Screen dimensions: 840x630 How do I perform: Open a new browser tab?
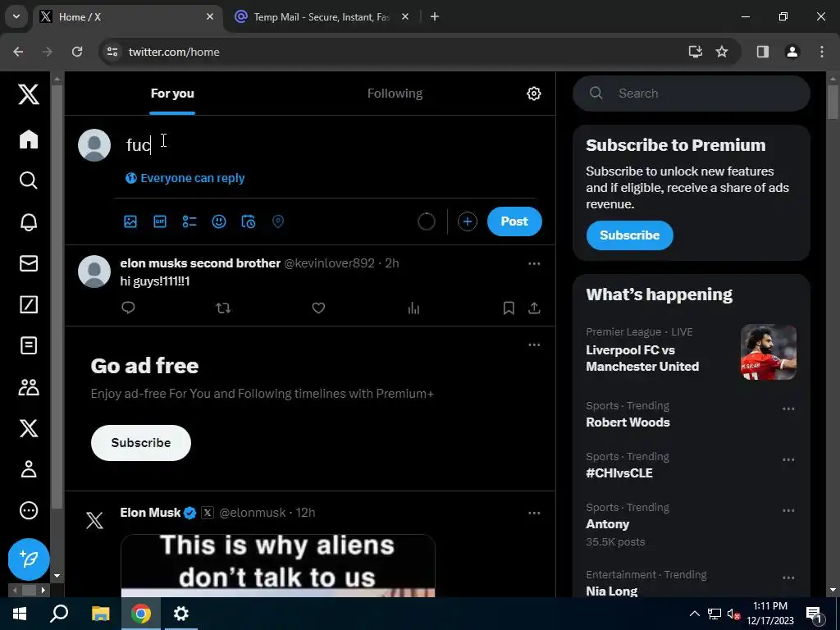pos(435,17)
